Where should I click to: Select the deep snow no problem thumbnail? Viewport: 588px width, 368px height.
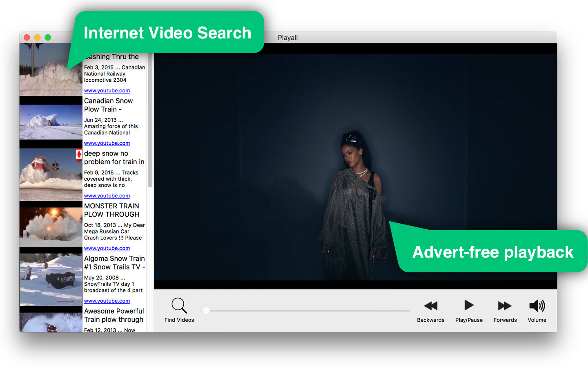pos(51,175)
